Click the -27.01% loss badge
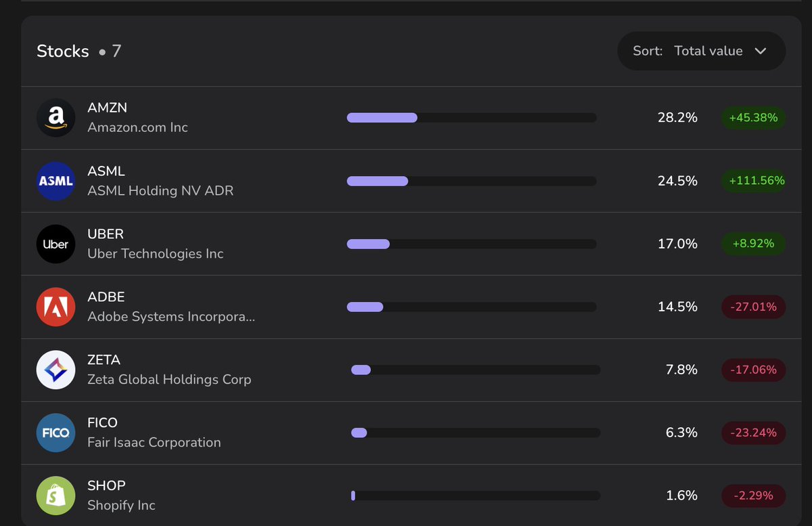 tap(753, 307)
